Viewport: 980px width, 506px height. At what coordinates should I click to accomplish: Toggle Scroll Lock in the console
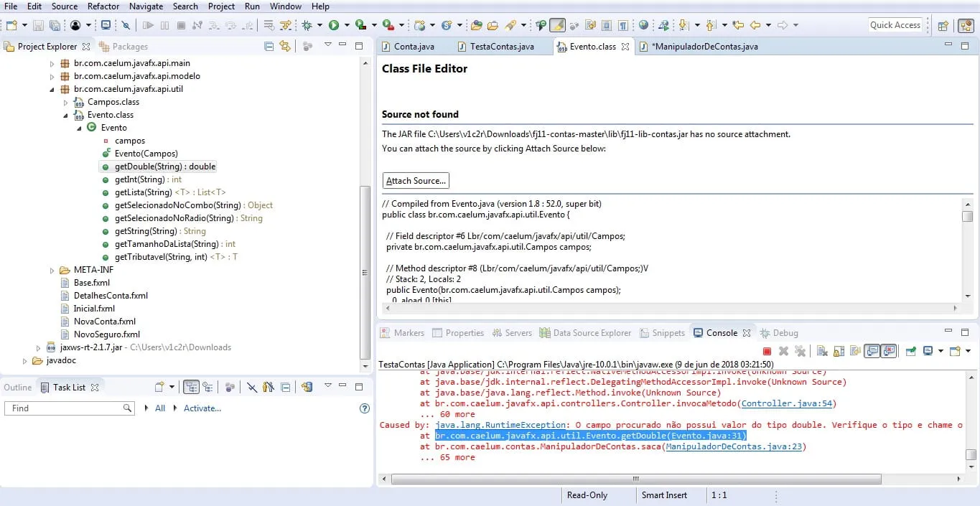click(x=838, y=351)
